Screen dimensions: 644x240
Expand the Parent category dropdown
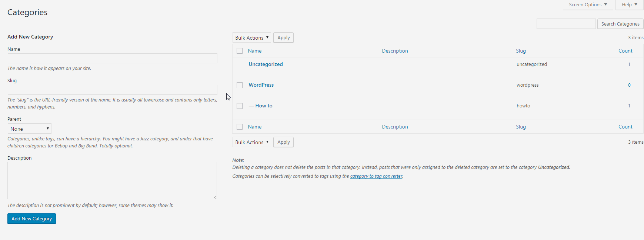click(30, 129)
